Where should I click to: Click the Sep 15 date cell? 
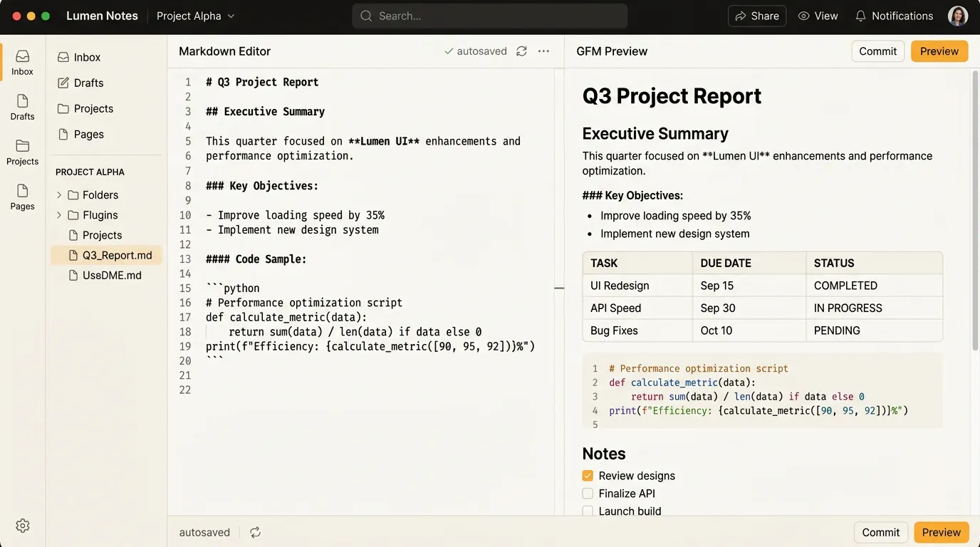749,286
